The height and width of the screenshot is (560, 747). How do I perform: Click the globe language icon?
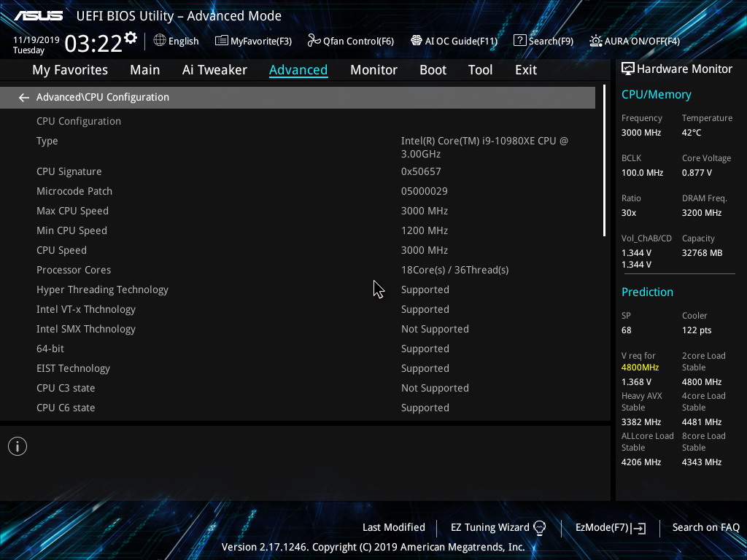tap(160, 41)
